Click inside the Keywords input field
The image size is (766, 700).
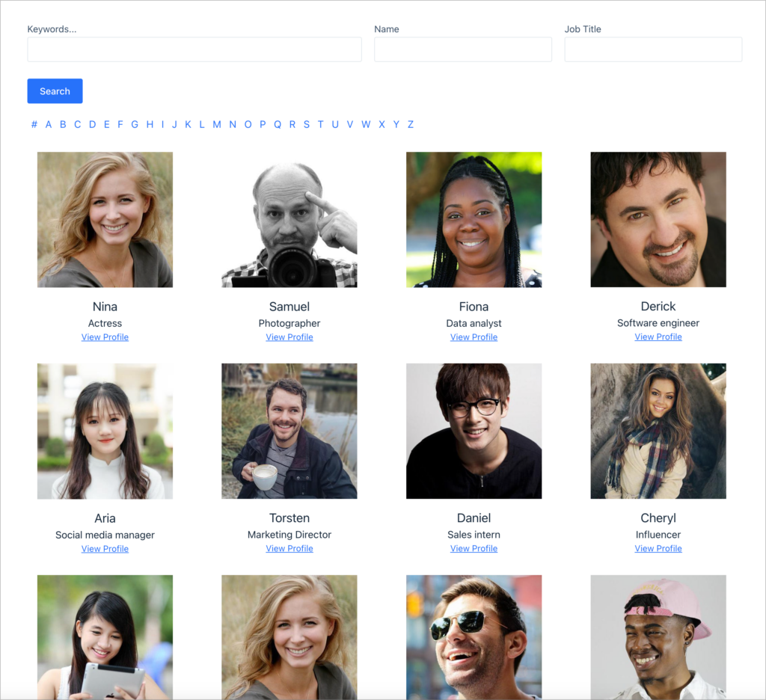[x=194, y=49]
